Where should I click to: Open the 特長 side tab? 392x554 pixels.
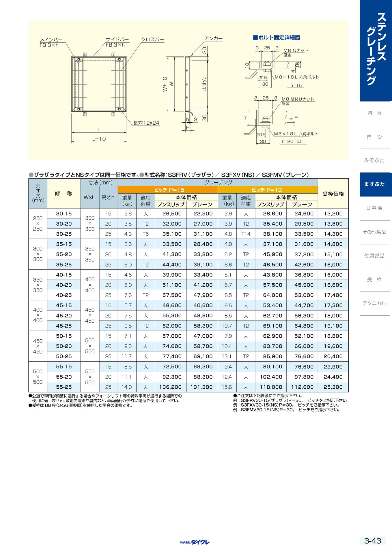point(374,113)
